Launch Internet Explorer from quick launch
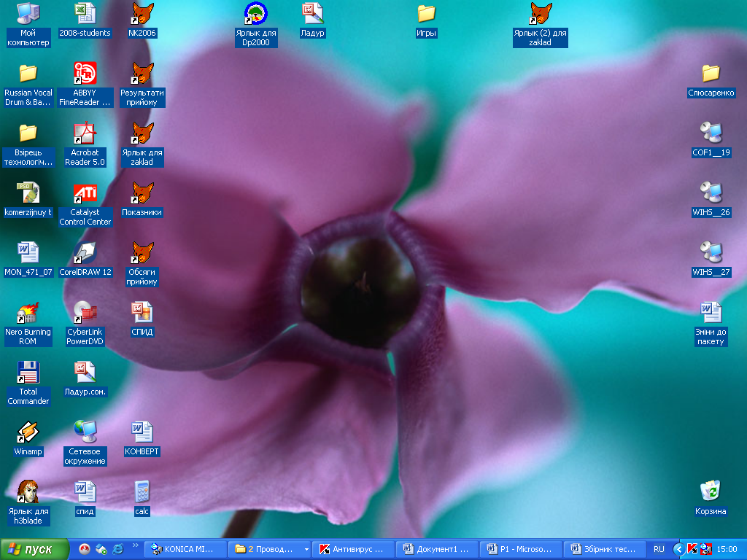This screenshot has height=560, width=747. (x=117, y=550)
